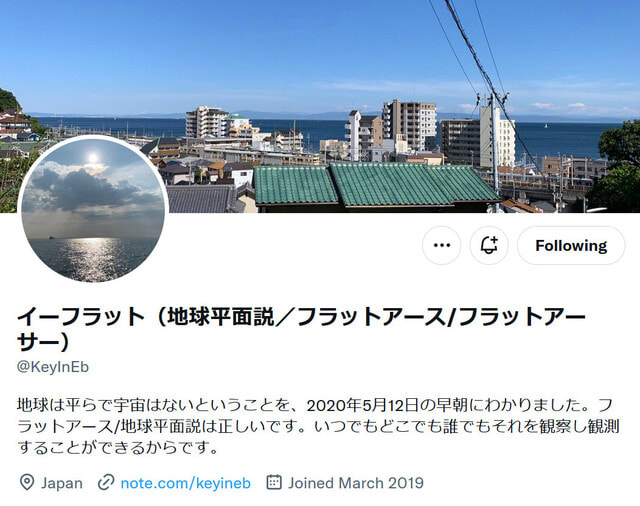Screen dimensions: 640x506
Task: Open the round sun-over-sea profile picture
Action: point(93,209)
